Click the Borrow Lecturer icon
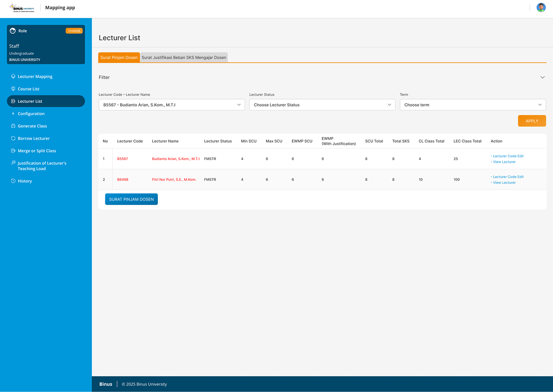 pyautogui.click(x=13, y=138)
